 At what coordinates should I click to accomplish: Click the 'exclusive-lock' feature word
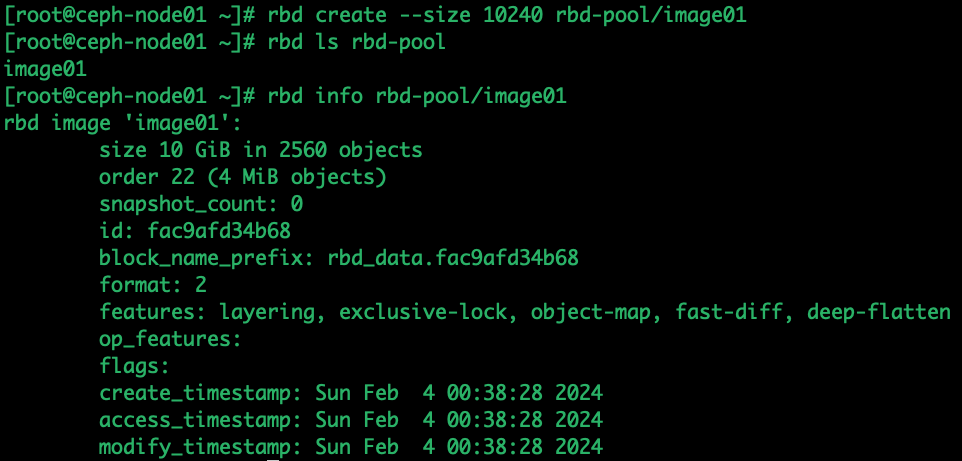coord(423,312)
